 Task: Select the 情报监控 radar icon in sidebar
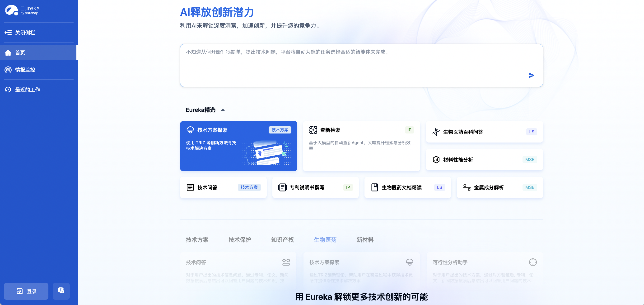(x=8, y=70)
